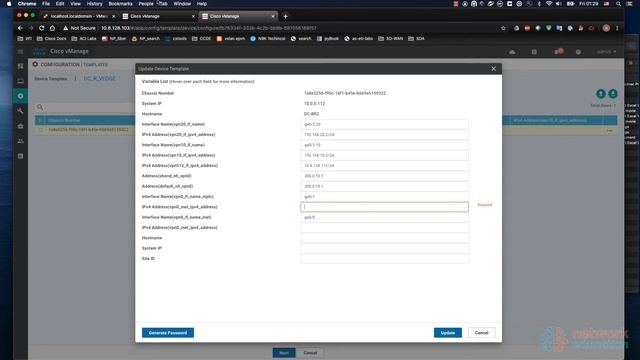Toggle the select-all checkbox in the table header
The width and height of the screenshot is (640, 360).
40,120
